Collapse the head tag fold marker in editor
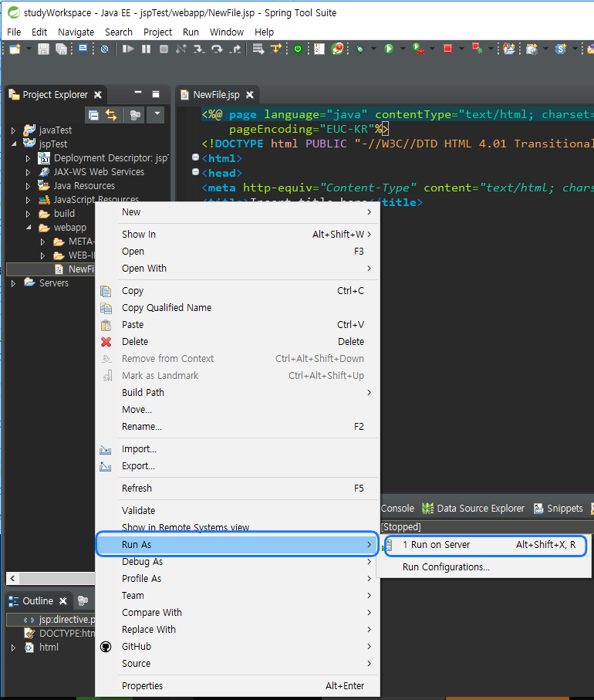594x700 pixels. [195, 172]
